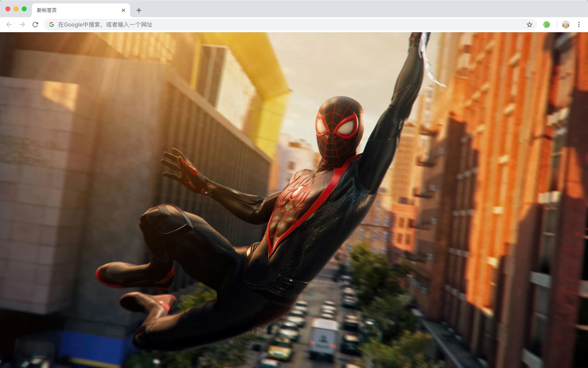Open Chrome's three-dot menu

[579, 25]
